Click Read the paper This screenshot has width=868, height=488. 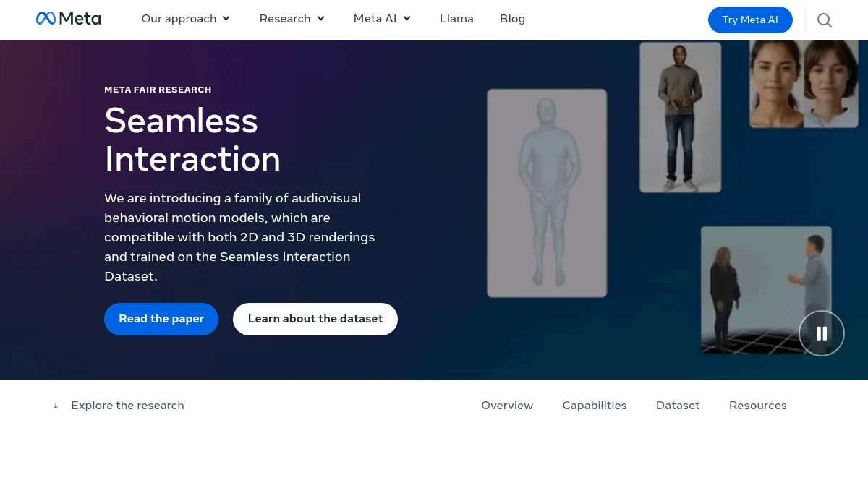(161, 319)
